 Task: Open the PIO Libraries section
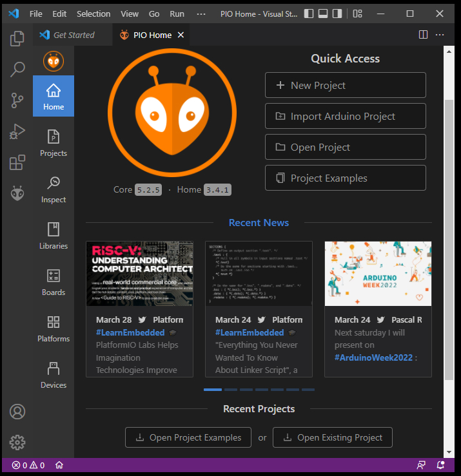(x=54, y=236)
